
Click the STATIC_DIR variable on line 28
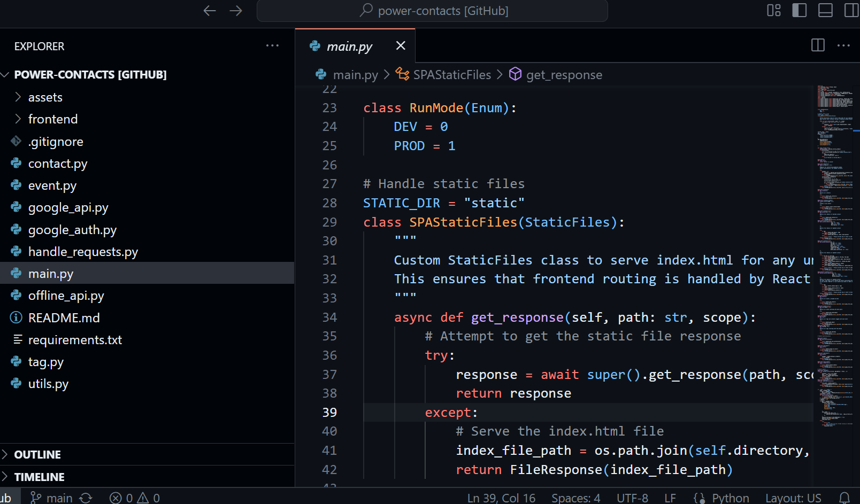tap(402, 203)
